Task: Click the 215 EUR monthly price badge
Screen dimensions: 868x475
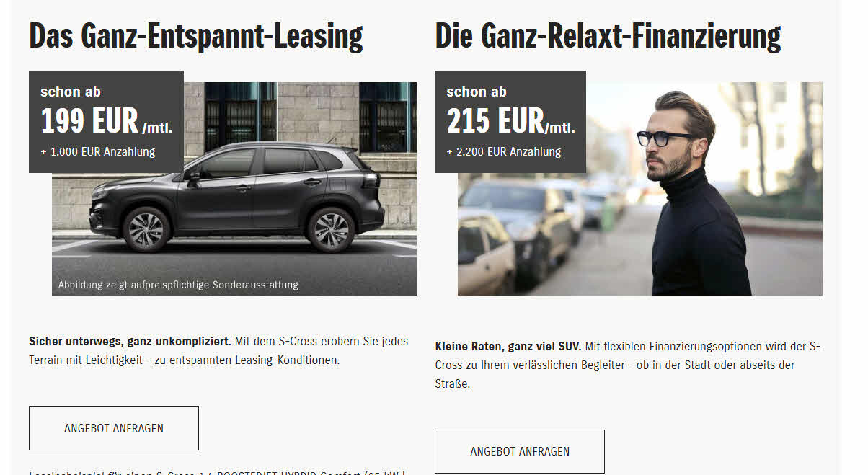Action: [510, 122]
